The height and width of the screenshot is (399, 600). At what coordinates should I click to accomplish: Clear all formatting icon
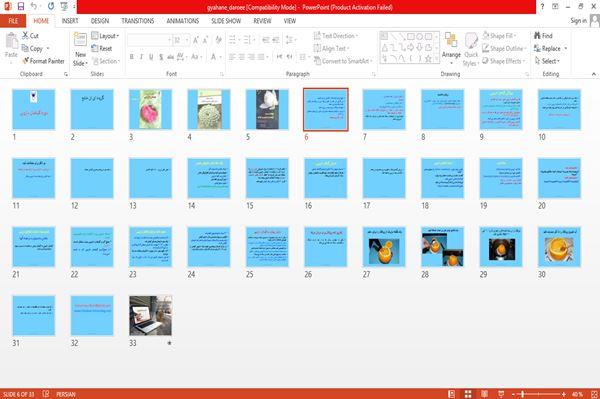point(218,40)
